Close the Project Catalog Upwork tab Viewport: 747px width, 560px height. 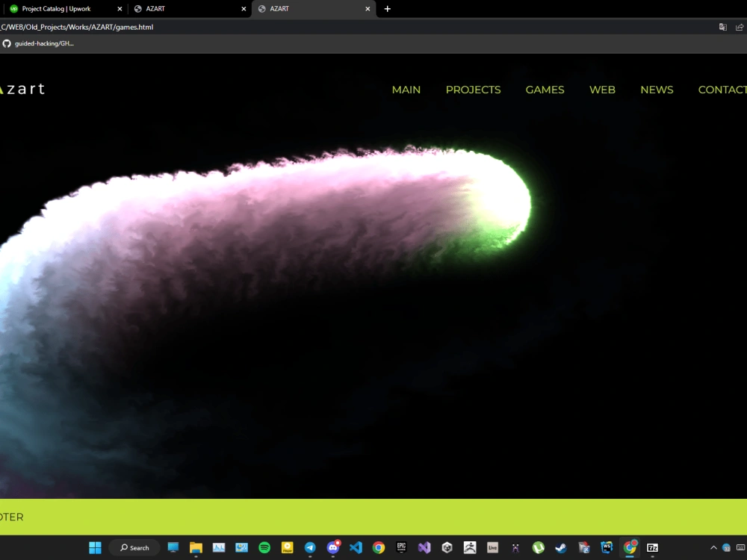pyautogui.click(x=120, y=8)
